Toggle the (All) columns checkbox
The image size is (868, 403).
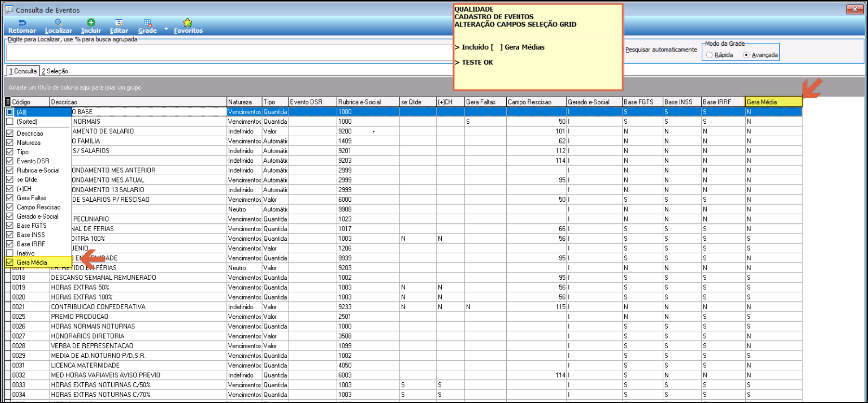coord(10,112)
